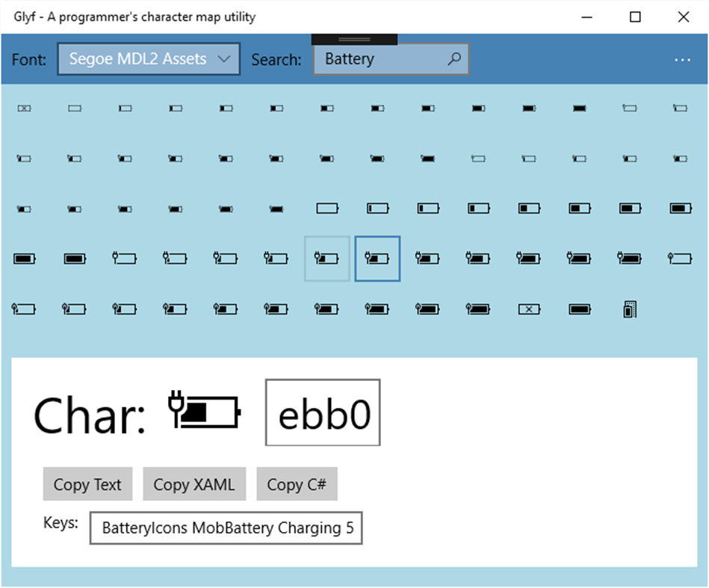The height and width of the screenshot is (588, 709).
Task: Click the Font: label
Action: coord(29,59)
